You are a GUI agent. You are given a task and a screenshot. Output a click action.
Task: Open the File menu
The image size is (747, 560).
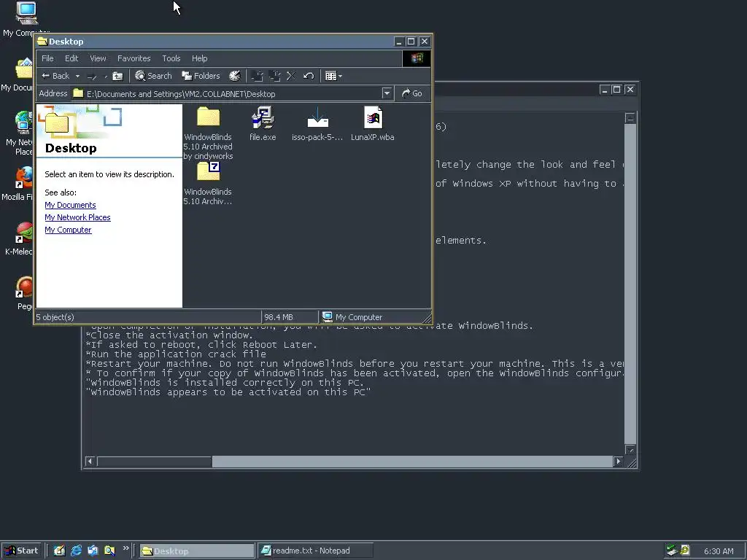pyautogui.click(x=47, y=58)
